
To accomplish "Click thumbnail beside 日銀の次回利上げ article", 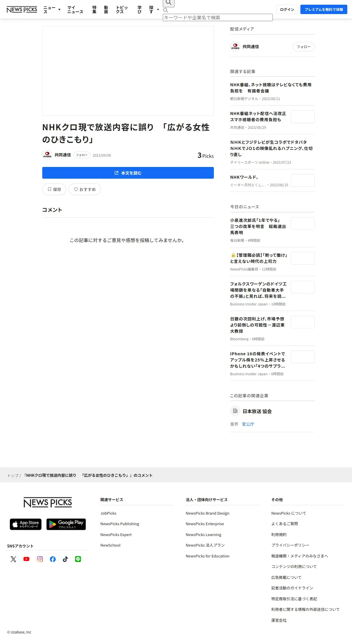I will coord(303,322).
